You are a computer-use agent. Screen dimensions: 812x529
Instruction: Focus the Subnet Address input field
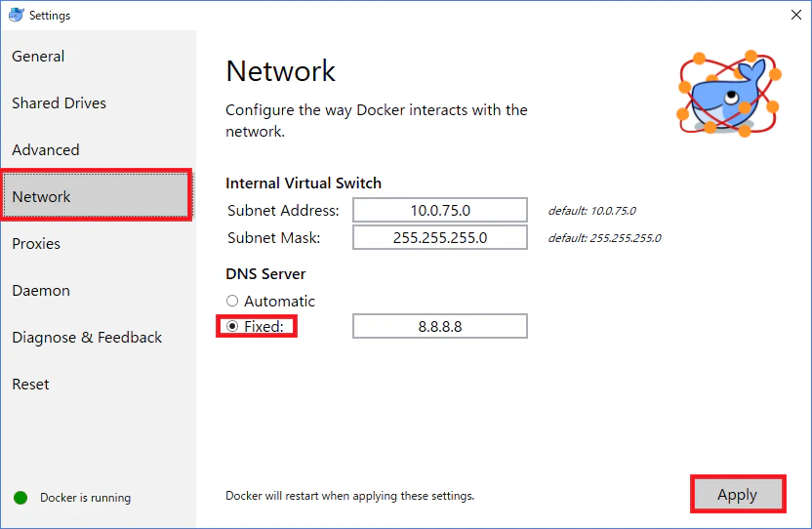(x=440, y=211)
